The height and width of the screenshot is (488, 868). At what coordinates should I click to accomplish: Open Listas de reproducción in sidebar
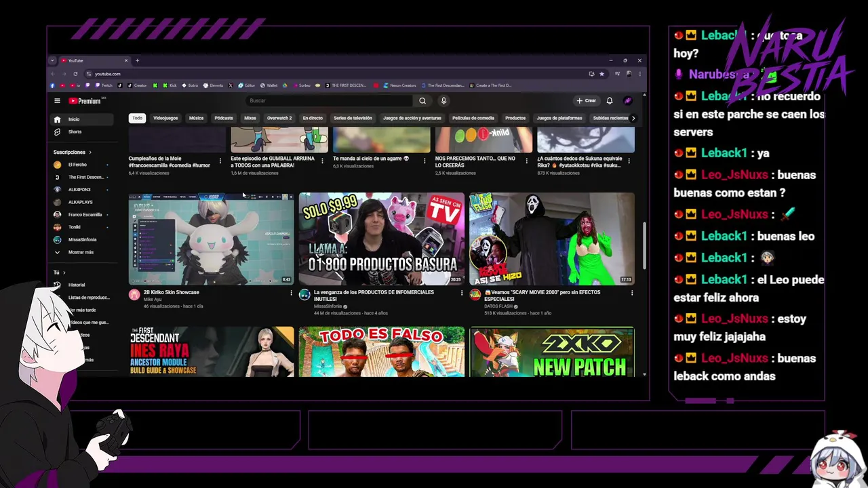(x=89, y=298)
